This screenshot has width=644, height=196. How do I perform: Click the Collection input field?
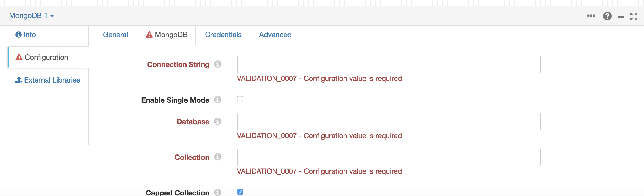pos(389,157)
